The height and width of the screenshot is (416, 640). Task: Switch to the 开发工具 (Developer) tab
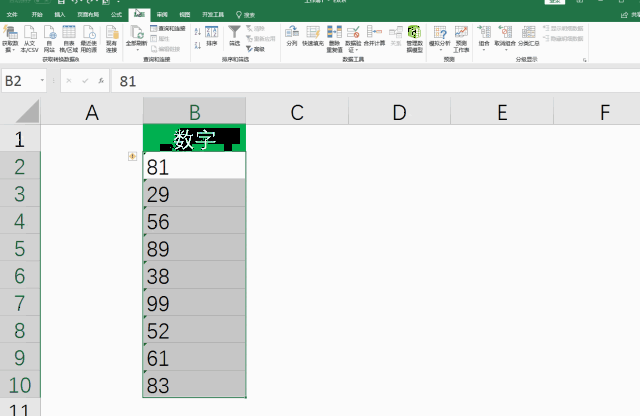[x=213, y=15]
